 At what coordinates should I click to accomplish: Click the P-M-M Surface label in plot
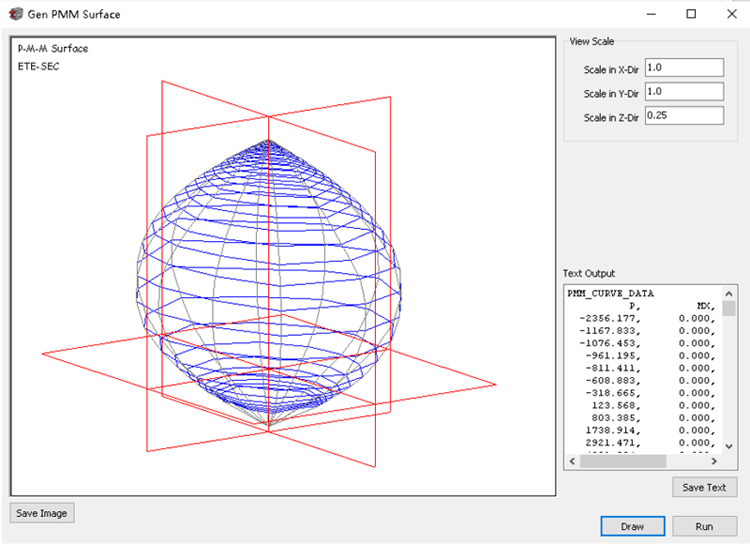(53, 48)
